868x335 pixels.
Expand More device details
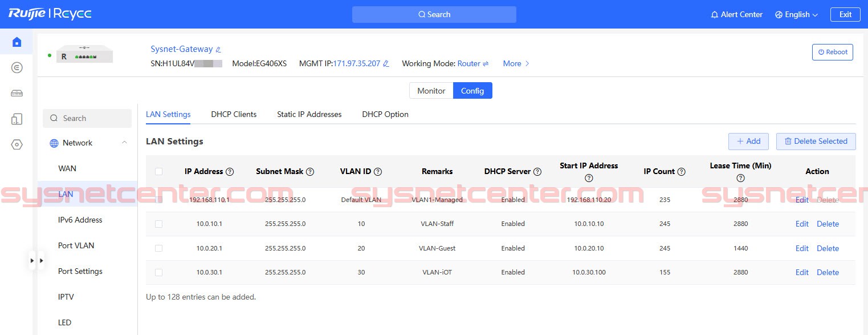click(x=516, y=64)
